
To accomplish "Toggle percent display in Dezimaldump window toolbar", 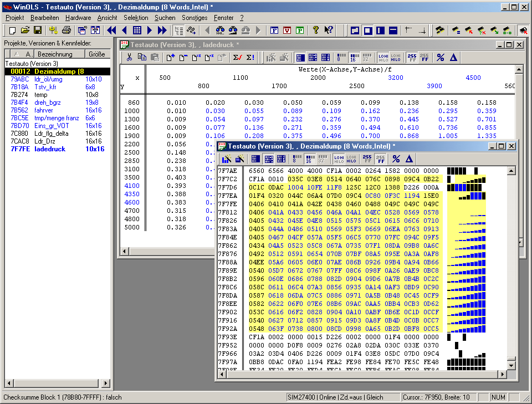I will 396,158.
